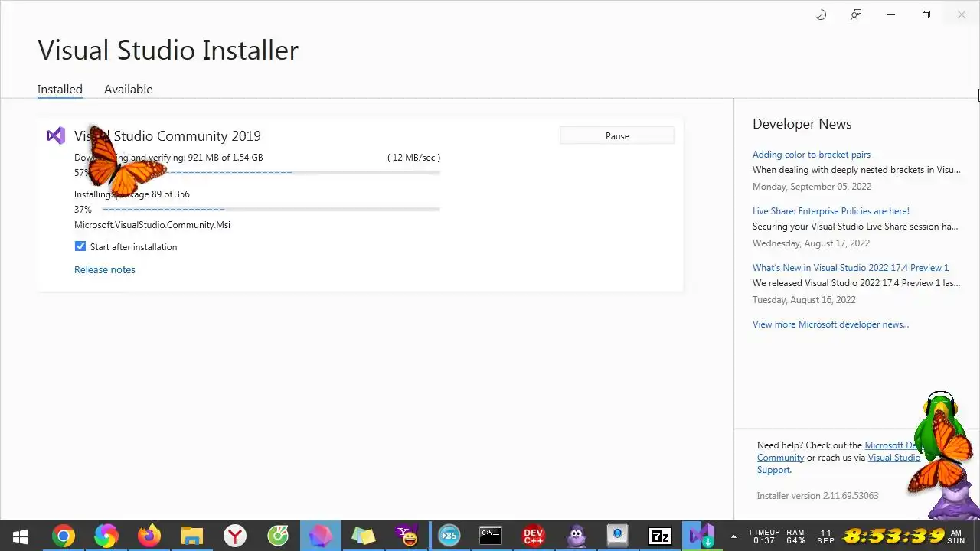Open Yandex browser from the taskbar
This screenshot has width=980, height=551.
coord(235,536)
